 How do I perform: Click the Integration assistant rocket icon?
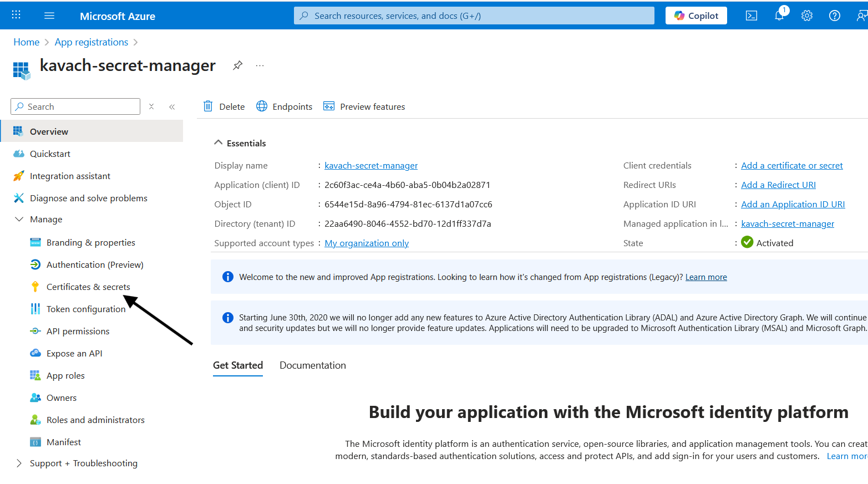(19, 176)
